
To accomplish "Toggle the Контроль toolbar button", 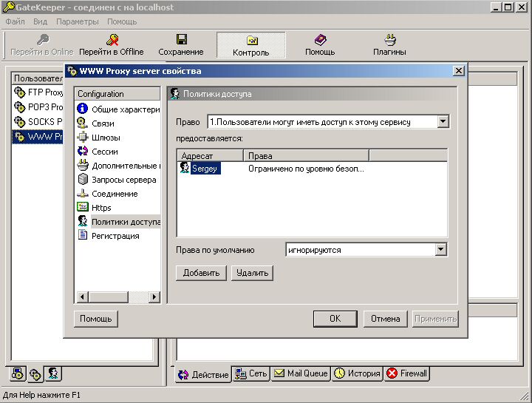I will 251,45.
